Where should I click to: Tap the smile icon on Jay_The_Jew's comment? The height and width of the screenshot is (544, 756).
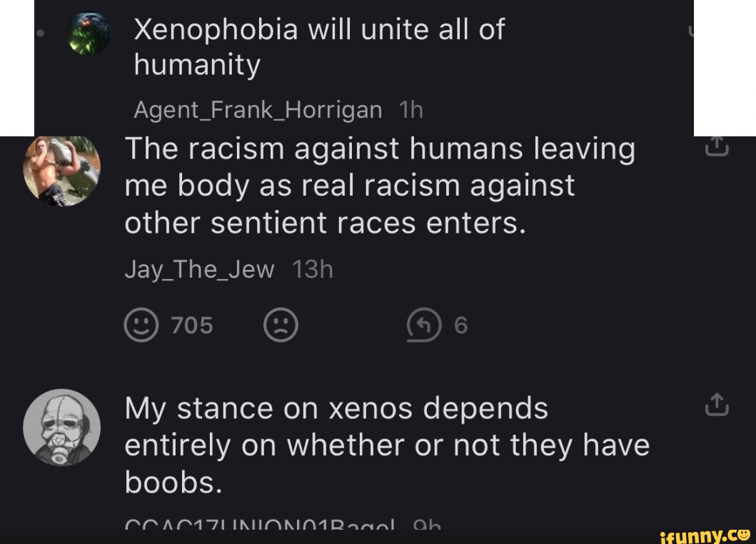point(141,326)
